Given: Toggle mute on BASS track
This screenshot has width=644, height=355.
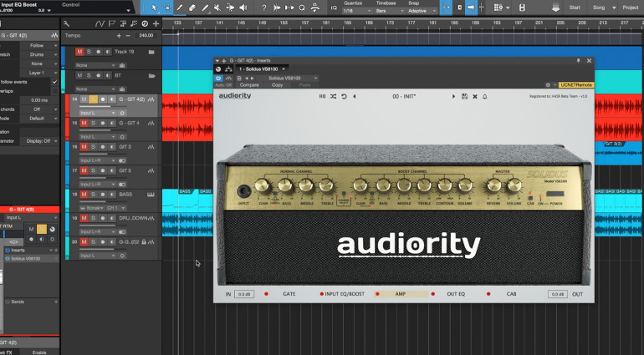Looking at the screenshot, I should pyautogui.click(x=84, y=195).
